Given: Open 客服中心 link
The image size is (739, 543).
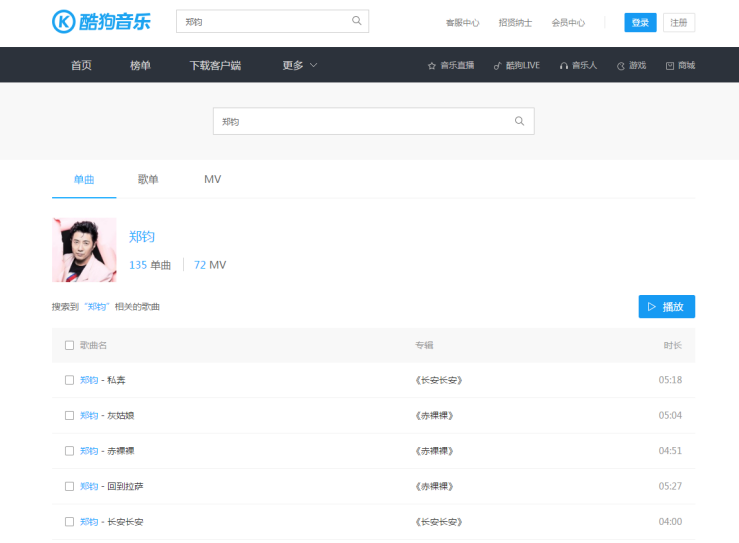Looking at the screenshot, I should 462,23.
